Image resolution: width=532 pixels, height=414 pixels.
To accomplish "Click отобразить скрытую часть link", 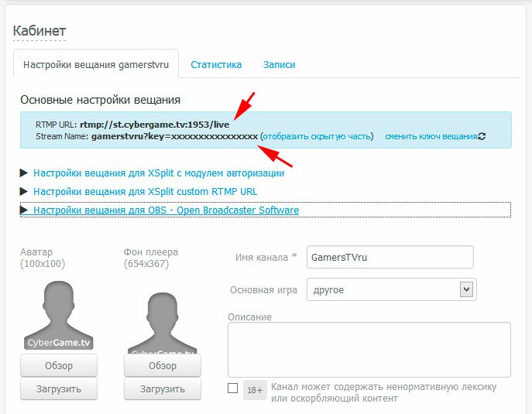I will pyautogui.click(x=317, y=136).
